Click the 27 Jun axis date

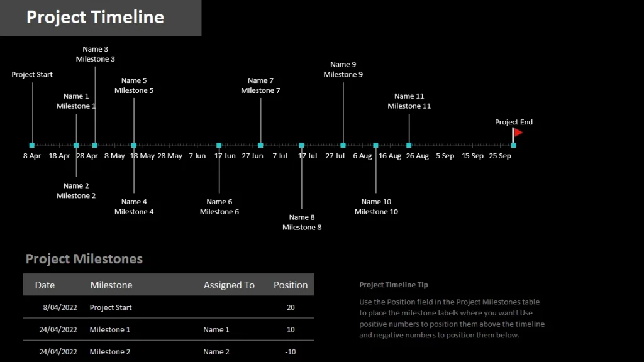click(x=252, y=156)
